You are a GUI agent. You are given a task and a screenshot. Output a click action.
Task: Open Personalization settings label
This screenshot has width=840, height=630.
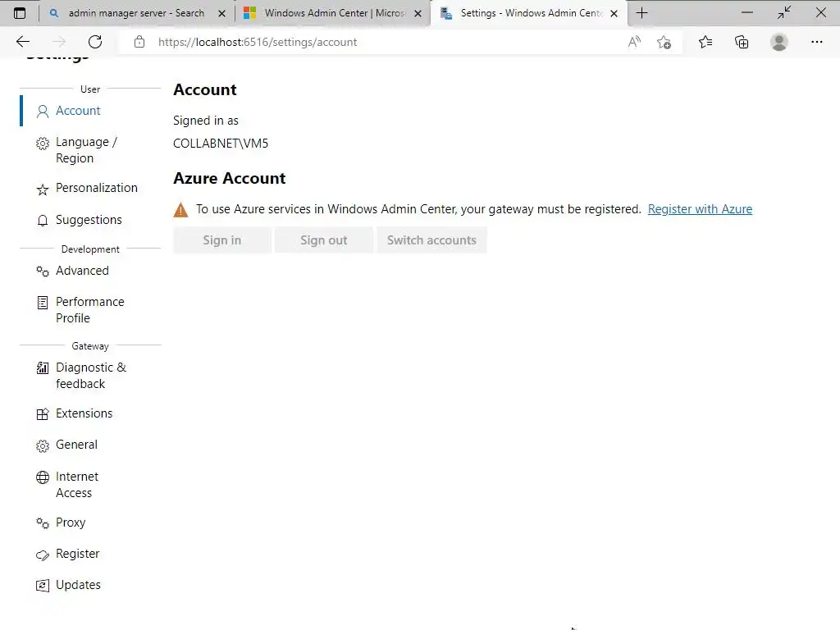[x=97, y=188]
